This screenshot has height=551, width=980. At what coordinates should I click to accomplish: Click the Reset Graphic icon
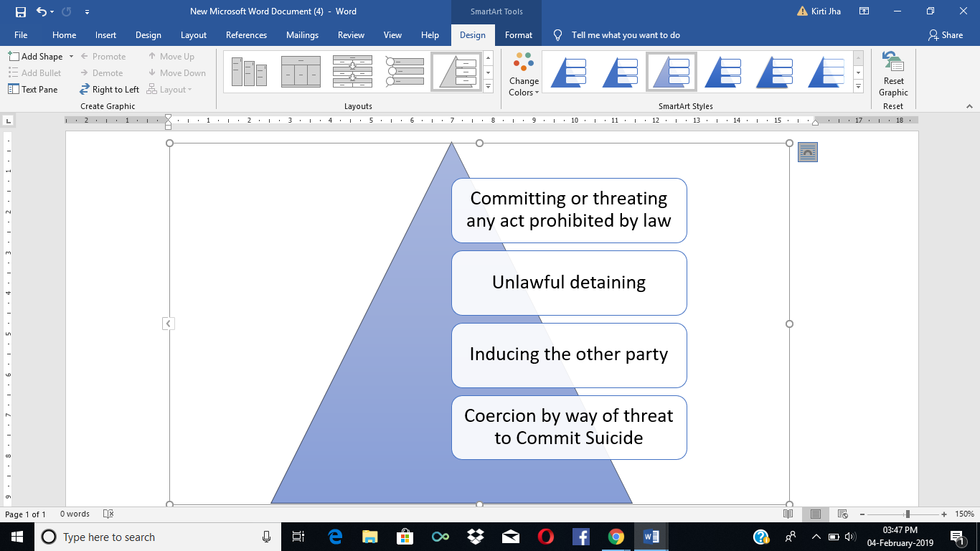pyautogui.click(x=893, y=74)
